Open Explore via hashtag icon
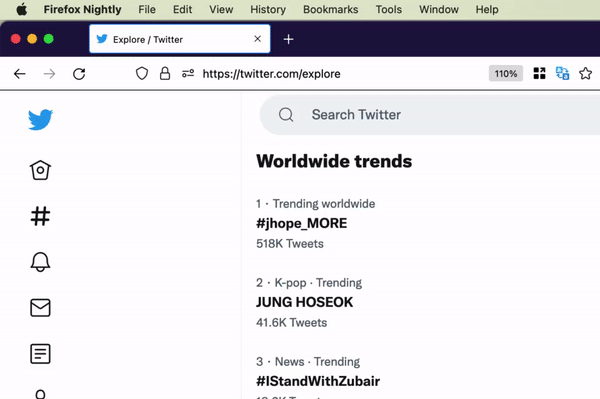The height and width of the screenshot is (399, 600). 40,216
